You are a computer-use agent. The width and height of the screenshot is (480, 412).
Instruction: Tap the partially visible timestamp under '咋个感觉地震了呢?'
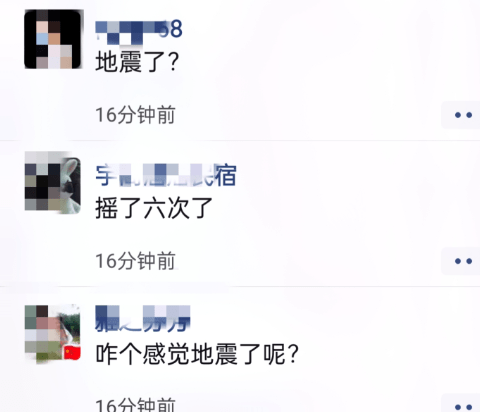click(x=135, y=405)
